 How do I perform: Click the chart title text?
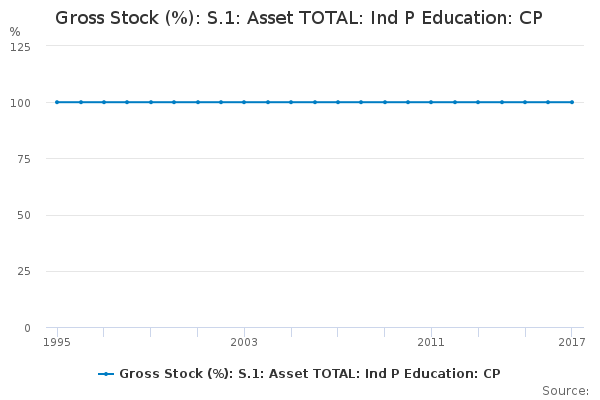pos(299,18)
